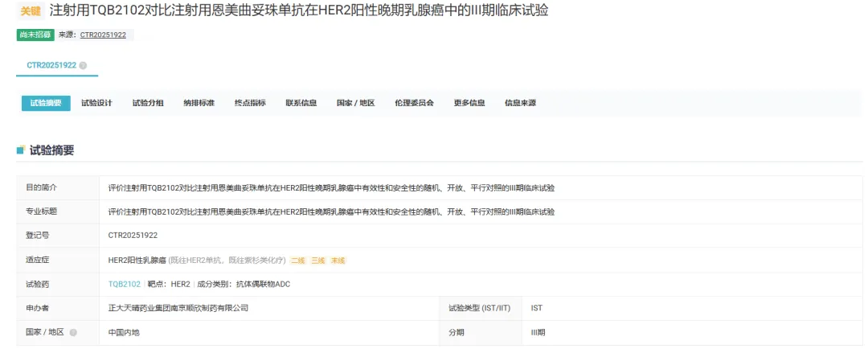Switch to 纳排标准 tab
This screenshot has width=868, height=349.
point(199,103)
